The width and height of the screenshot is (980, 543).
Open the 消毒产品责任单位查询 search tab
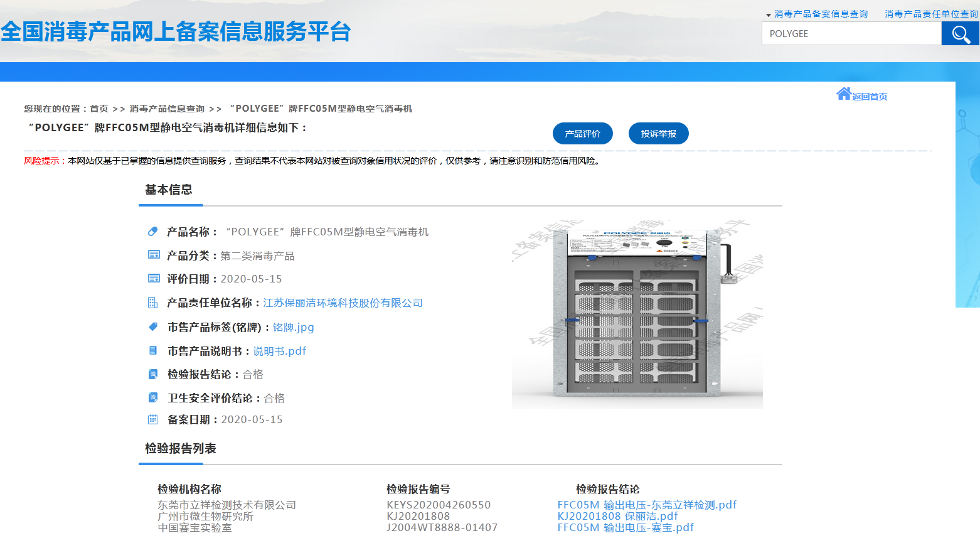(931, 14)
